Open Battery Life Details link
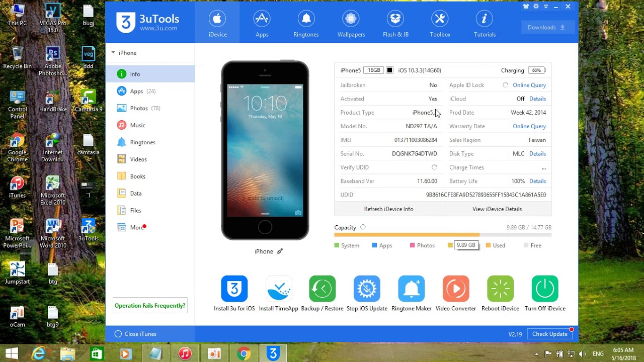The height and width of the screenshot is (362, 644). coord(537,181)
